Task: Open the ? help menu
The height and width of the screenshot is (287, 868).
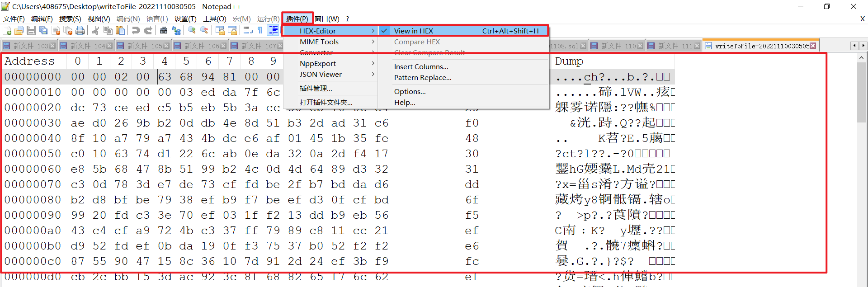Action: 347,19
